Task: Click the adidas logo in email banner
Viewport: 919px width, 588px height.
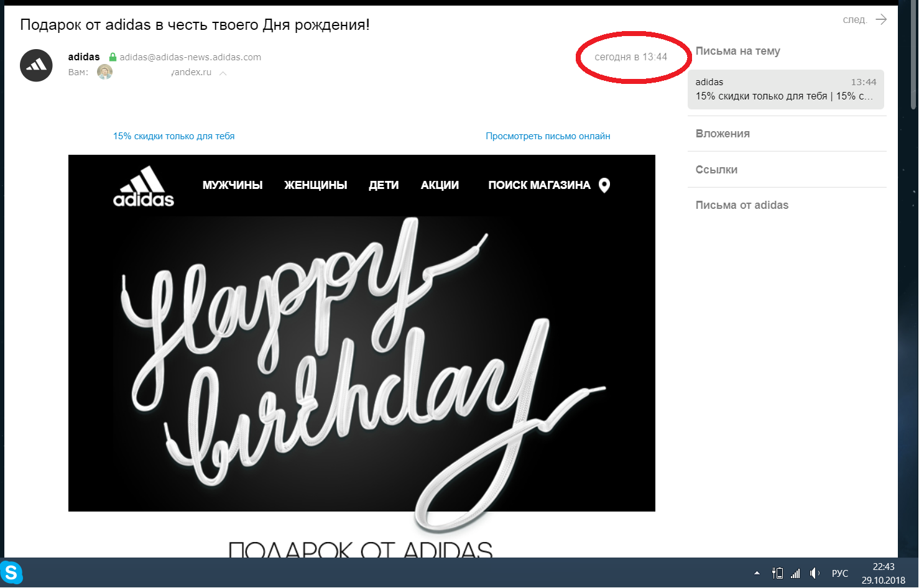Action: click(x=144, y=186)
